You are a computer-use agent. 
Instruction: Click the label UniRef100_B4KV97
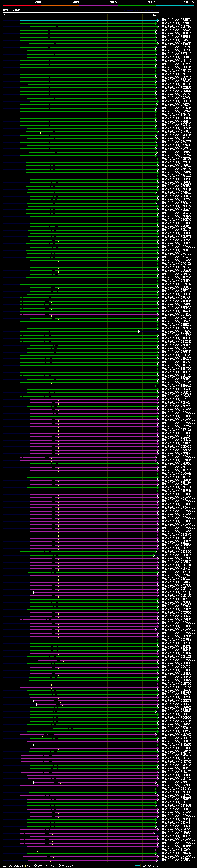(x=177, y=369)
